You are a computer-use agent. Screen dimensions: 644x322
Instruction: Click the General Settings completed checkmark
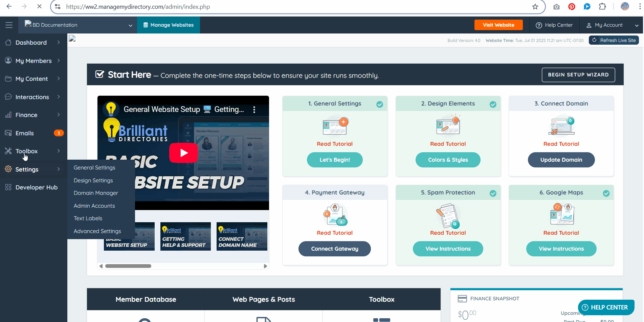click(x=380, y=105)
